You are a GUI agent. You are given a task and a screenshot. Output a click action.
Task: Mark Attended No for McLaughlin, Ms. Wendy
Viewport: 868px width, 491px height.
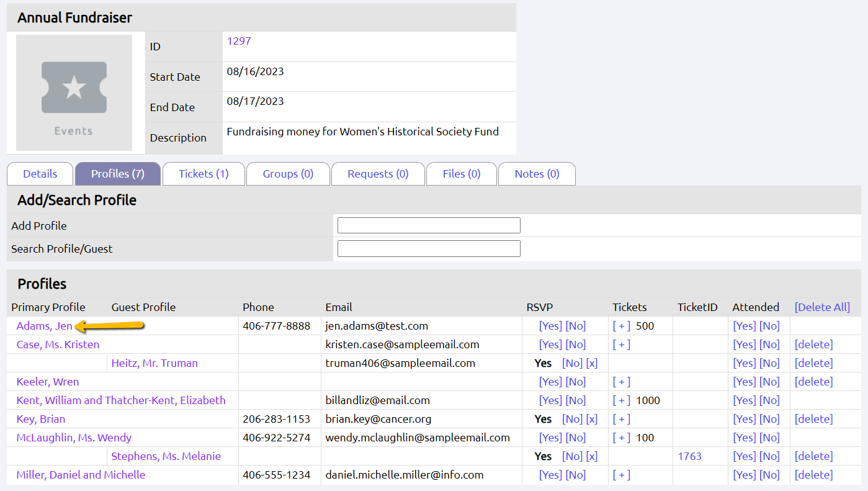[770, 438]
